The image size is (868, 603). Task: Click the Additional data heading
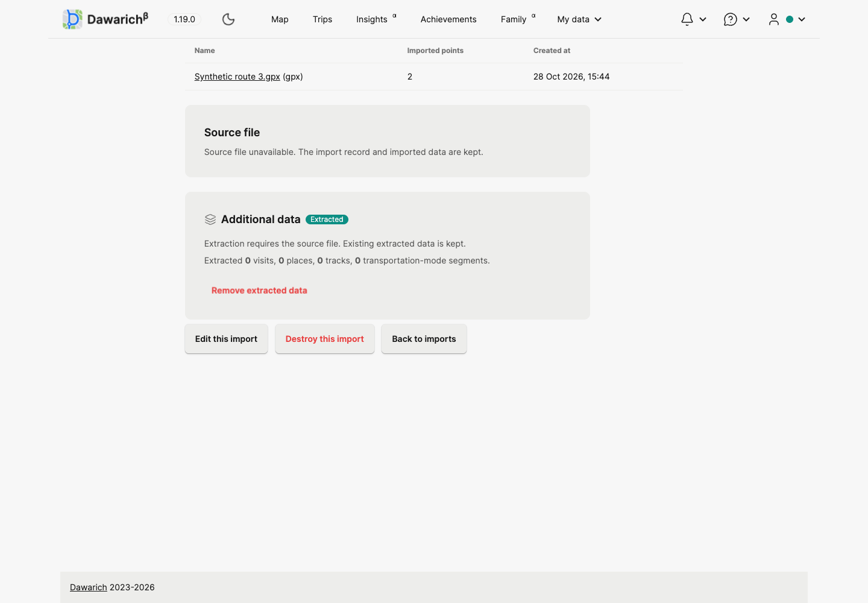pyautogui.click(x=260, y=219)
